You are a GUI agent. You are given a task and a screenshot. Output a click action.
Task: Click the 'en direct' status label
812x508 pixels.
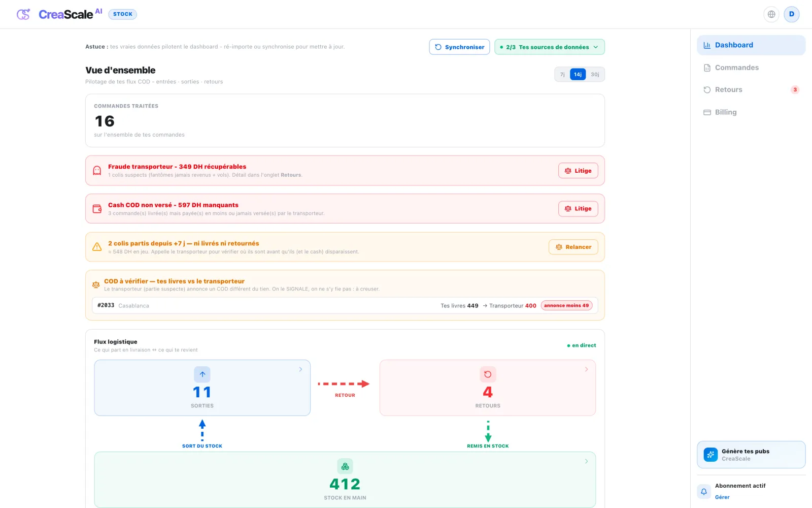(x=582, y=345)
